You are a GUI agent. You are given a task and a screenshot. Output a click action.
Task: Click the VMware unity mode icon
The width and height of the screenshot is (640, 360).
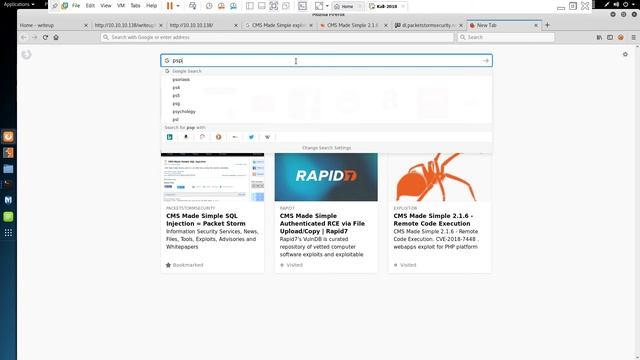286,6
